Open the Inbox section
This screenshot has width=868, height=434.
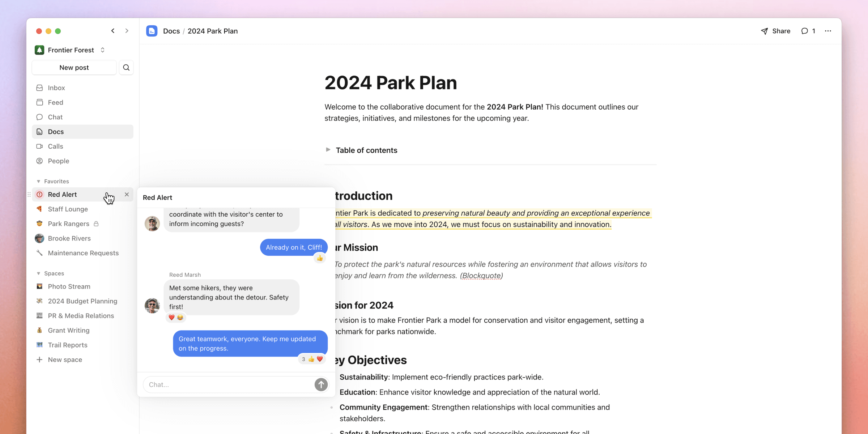tap(56, 88)
